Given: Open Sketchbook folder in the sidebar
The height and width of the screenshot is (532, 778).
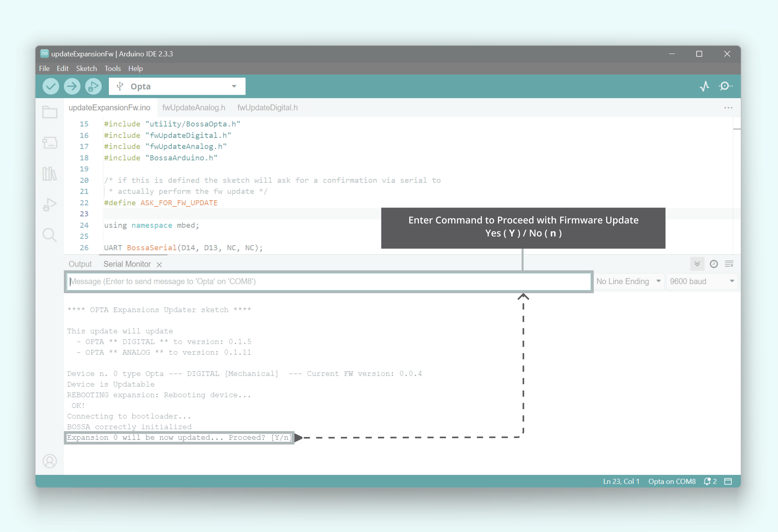Looking at the screenshot, I should (x=50, y=112).
